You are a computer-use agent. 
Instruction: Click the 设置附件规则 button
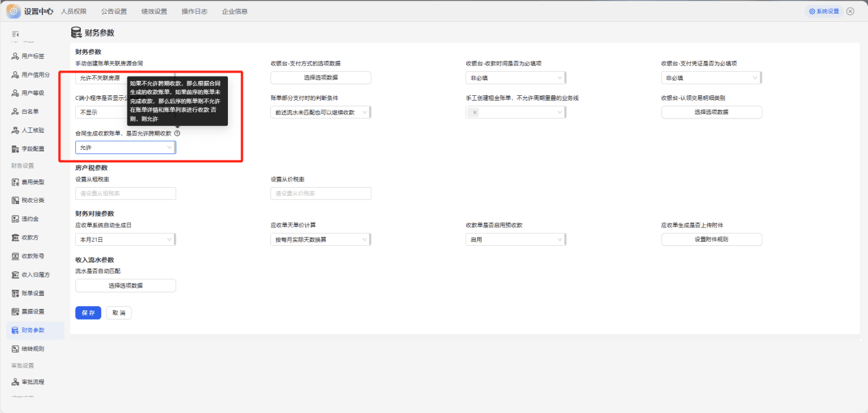[x=711, y=239]
